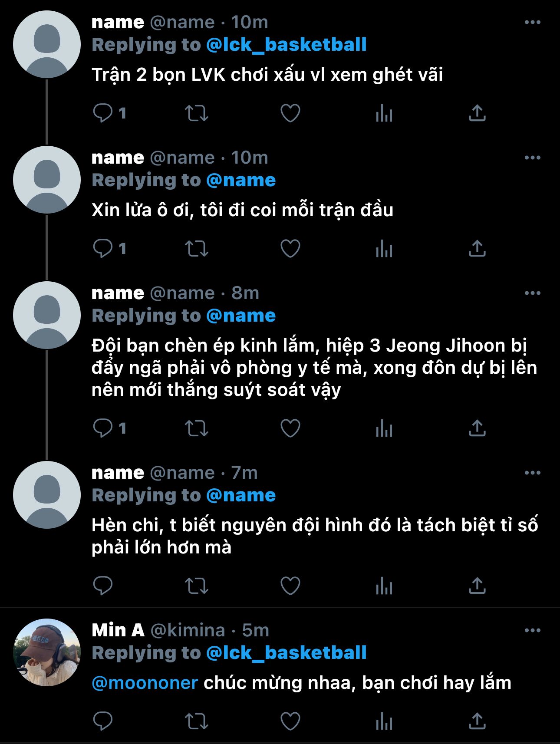Click the top tweet's @lck_basketball link
Image resolution: width=560 pixels, height=744 pixels.
click(286, 45)
